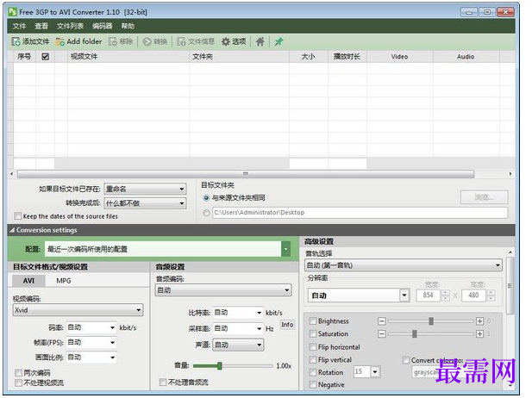Enable the Flip horizontal checkbox
The height and width of the screenshot is (398, 532).
point(313,347)
